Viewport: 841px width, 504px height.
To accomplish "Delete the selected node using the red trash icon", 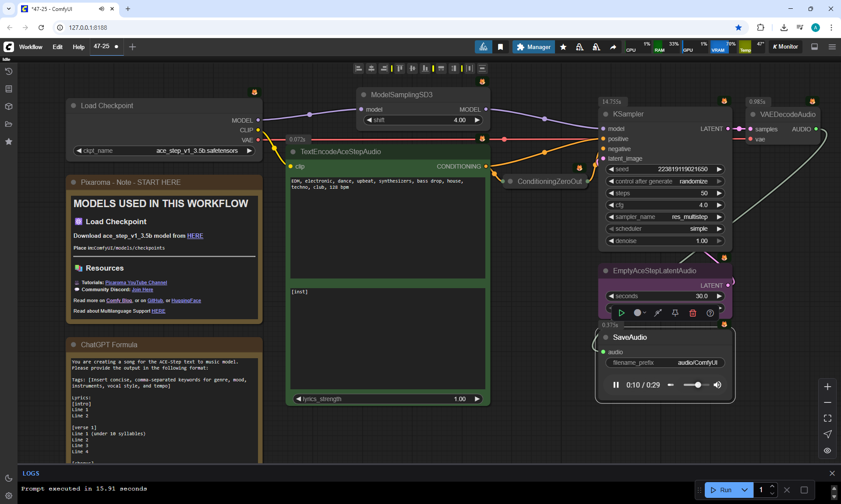I will click(x=693, y=313).
